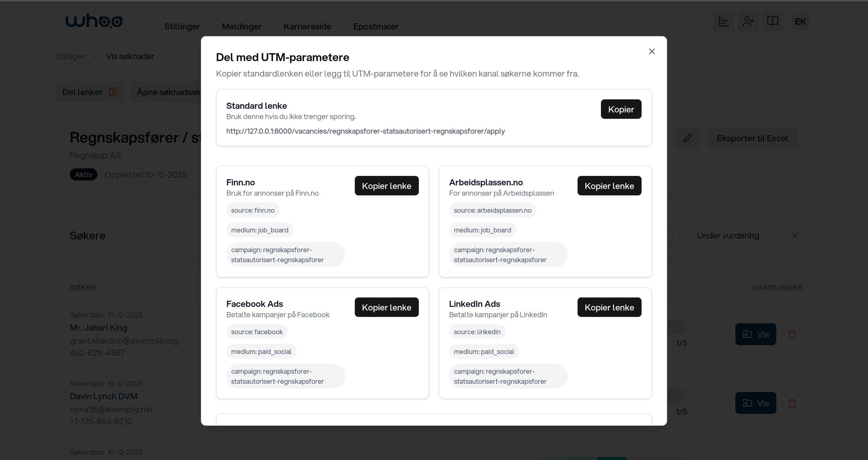Image resolution: width=868 pixels, height=460 pixels.
Task: Open Mr. Jabari King's applicant profile
Action: coord(755,334)
